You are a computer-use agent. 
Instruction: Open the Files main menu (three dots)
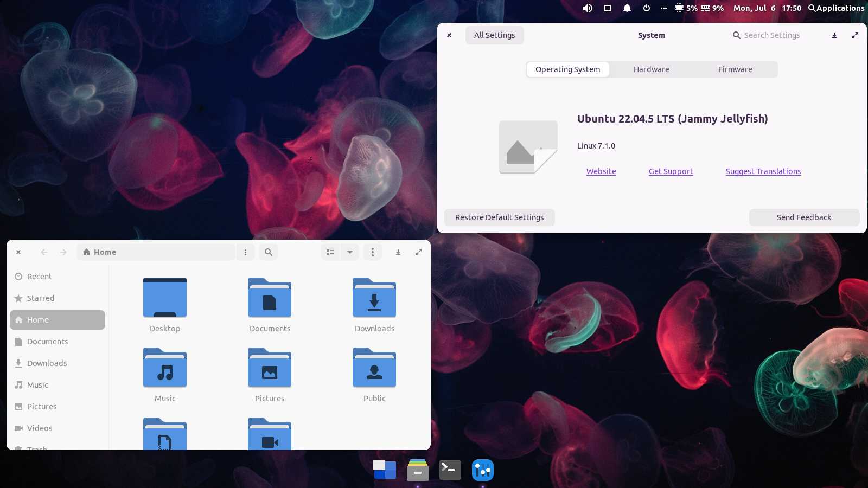coord(372,252)
